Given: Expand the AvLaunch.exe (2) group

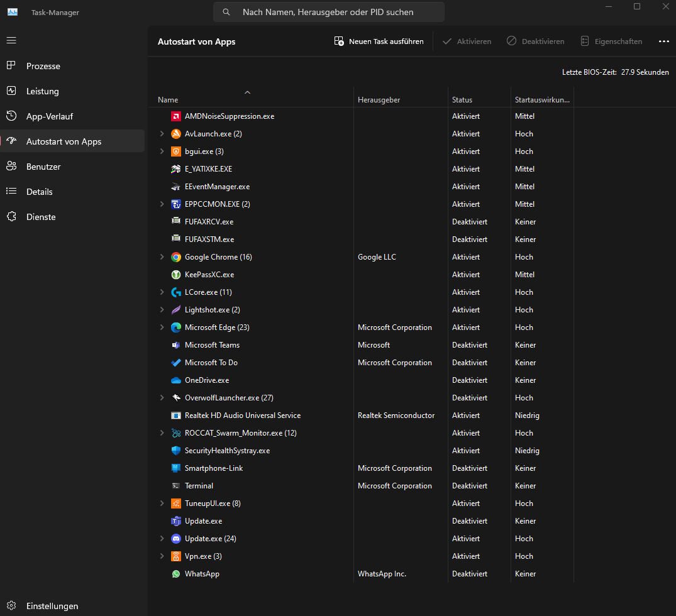Looking at the screenshot, I should (x=162, y=134).
